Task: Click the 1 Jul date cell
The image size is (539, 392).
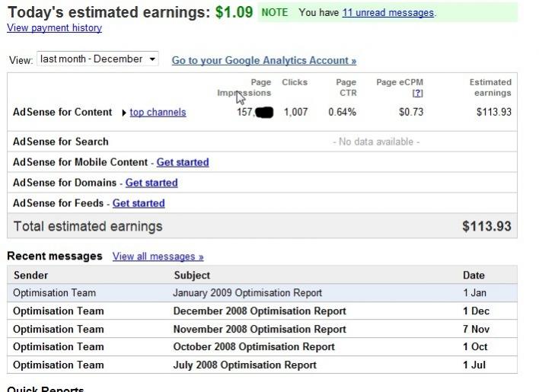Action: [474, 365]
